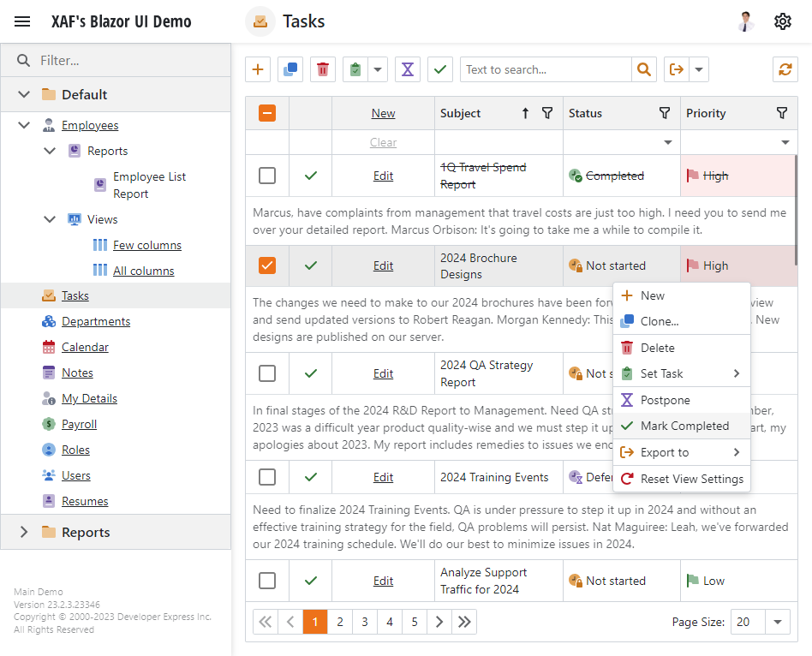The width and height of the screenshot is (812, 656).
Task: Click Subject column sort arrow
Action: (525, 113)
